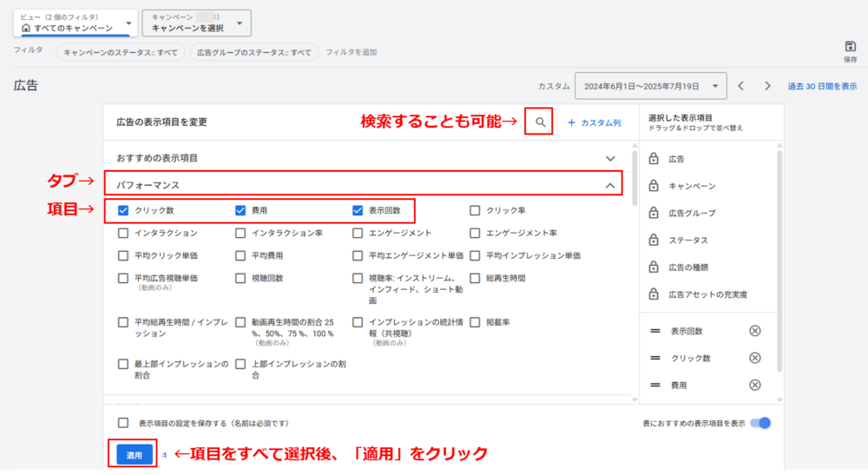Click 過去 30 日間を表示 link

(x=821, y=86)
